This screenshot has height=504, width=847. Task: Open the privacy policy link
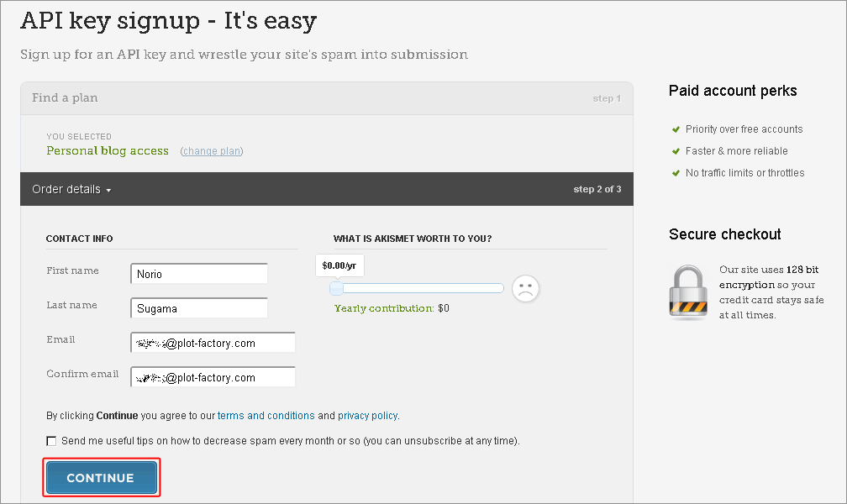tap(368, 416)
